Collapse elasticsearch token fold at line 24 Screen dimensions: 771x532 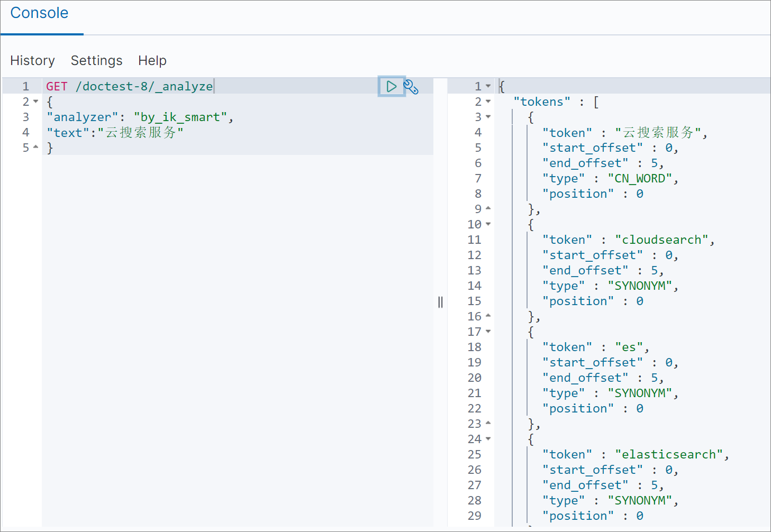488,438
